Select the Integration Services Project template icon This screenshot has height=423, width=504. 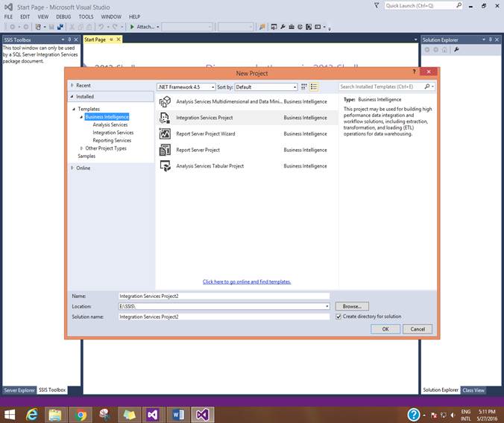165,118
